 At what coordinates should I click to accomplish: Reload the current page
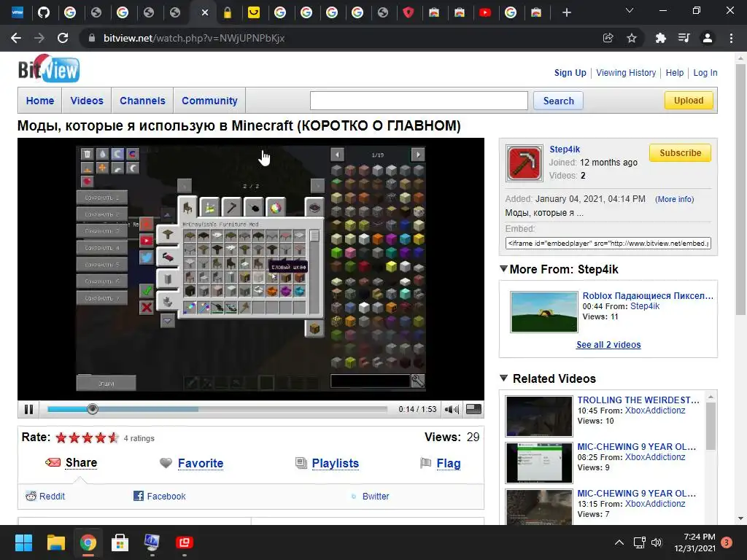pyautogui.click(x=63, y=38)
